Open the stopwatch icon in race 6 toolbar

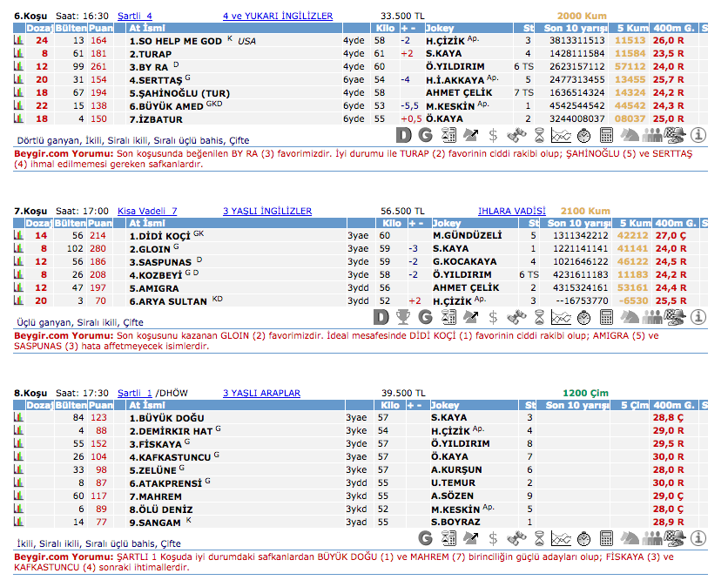(584, 134)
